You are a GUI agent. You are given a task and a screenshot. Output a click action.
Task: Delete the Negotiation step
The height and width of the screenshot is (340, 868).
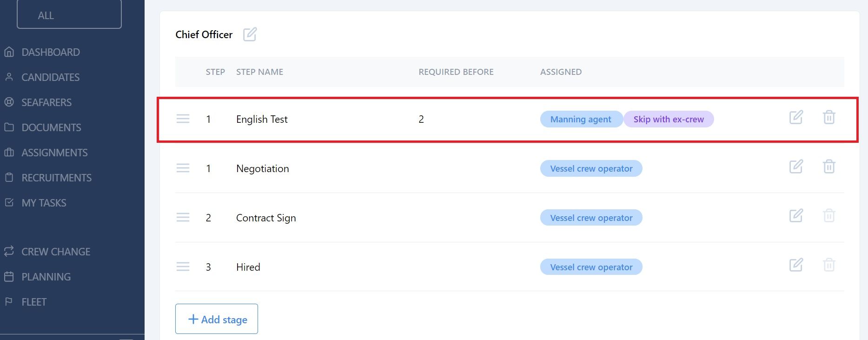(829, 167)
